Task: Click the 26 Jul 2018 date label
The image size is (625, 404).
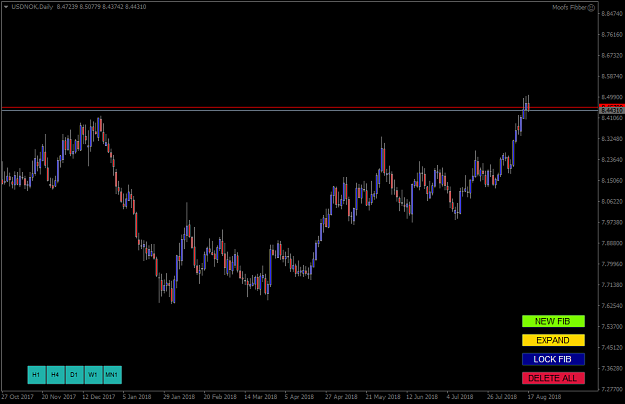Action: [502, 397]
